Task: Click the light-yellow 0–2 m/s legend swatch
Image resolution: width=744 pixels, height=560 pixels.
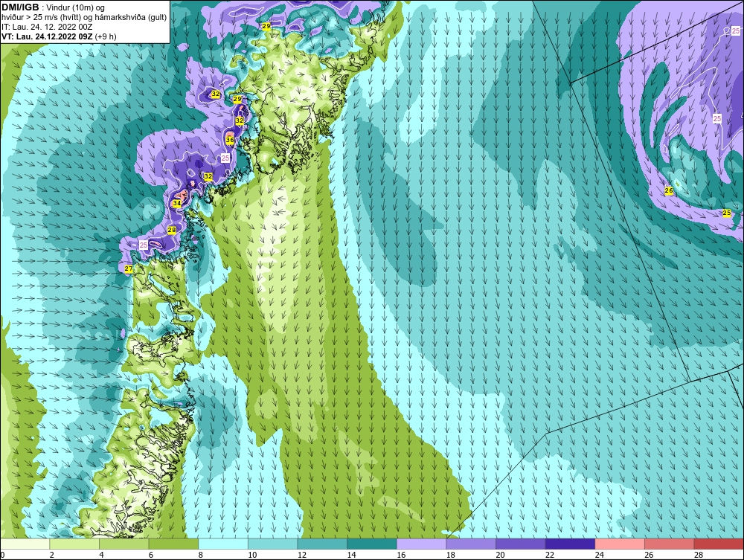Action: (25, 544)
